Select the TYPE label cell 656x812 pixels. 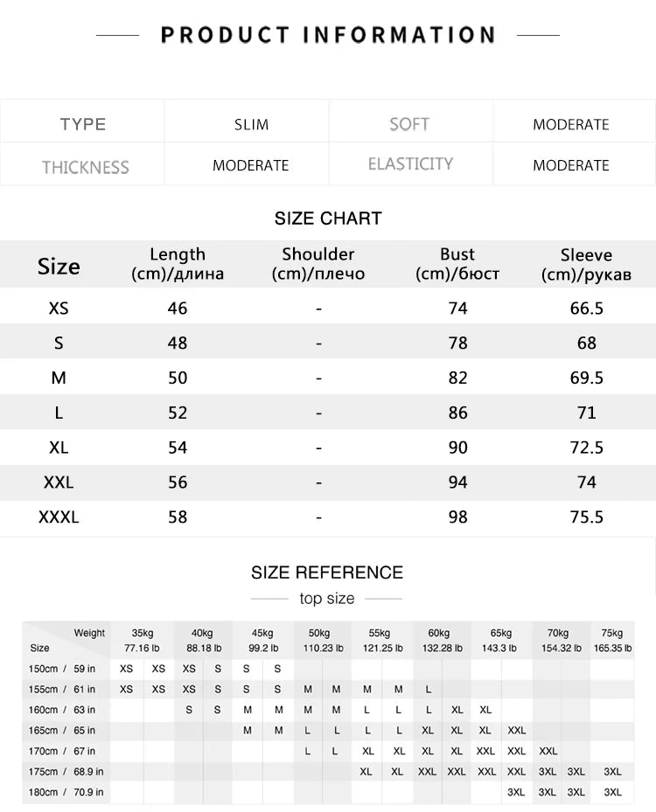point(83,124)
